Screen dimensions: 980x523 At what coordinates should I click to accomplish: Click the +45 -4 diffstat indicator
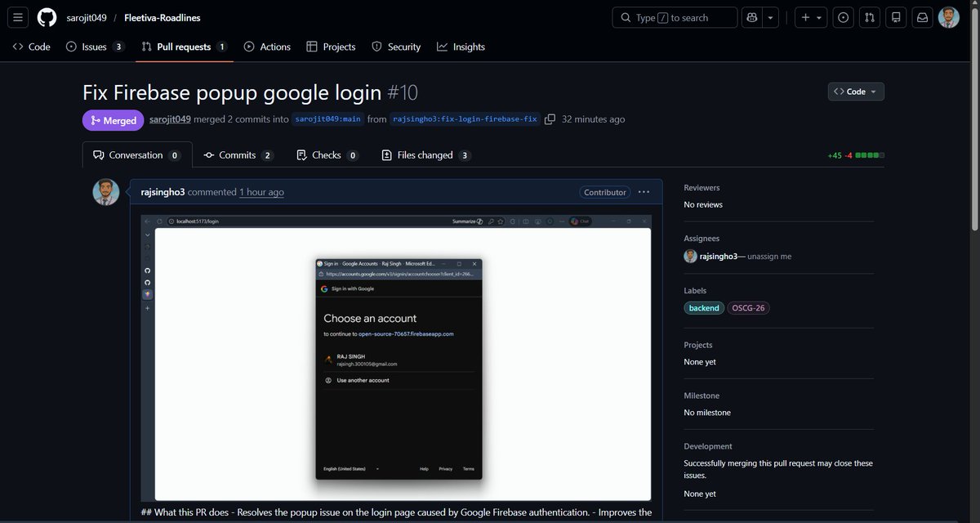pyautogui.click(x=855, y=155)
